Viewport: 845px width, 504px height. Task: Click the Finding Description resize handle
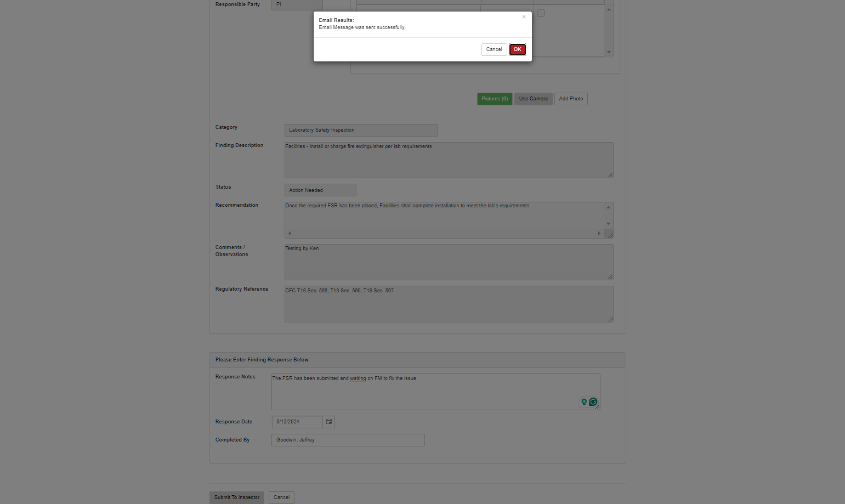click(610, 175)
